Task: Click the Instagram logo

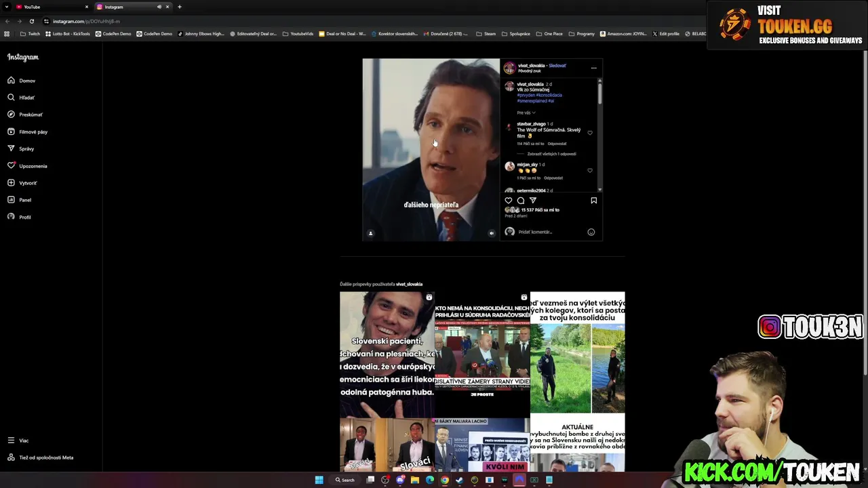Action: [x=23, y=58]
